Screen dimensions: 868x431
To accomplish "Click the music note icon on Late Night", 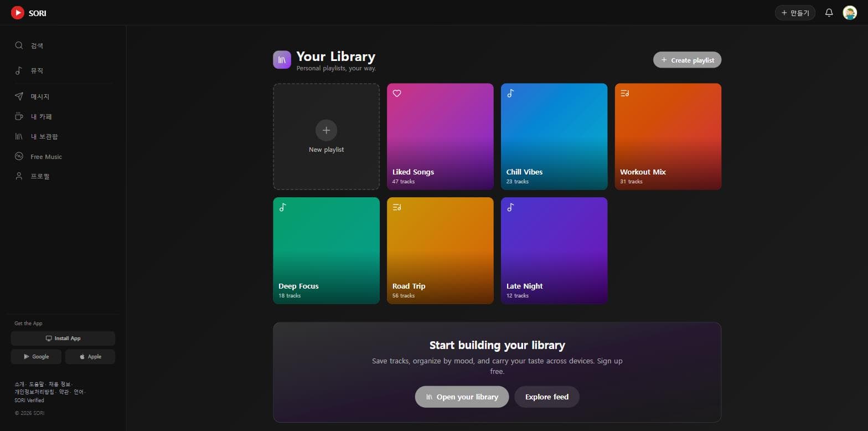I will (510, 208).
